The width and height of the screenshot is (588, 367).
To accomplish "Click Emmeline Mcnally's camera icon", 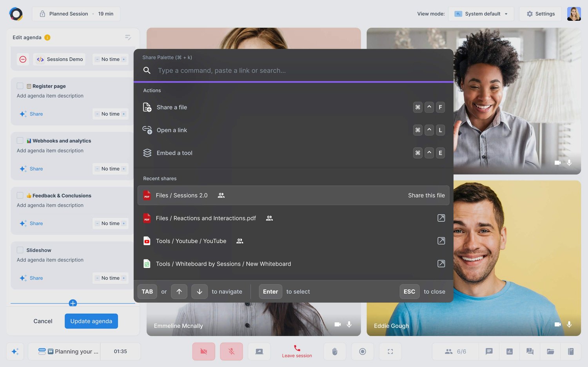I will tap(338, 324).
